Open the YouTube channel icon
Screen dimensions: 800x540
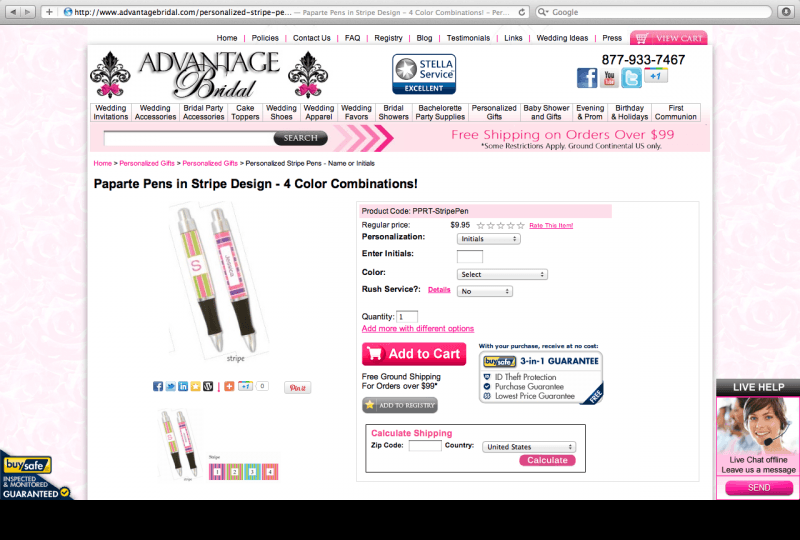(x=609, y=78)
